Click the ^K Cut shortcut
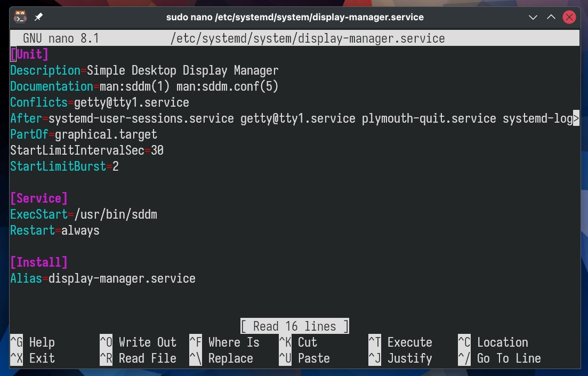This screenshot has width=588, height=376. pos(298,342)
